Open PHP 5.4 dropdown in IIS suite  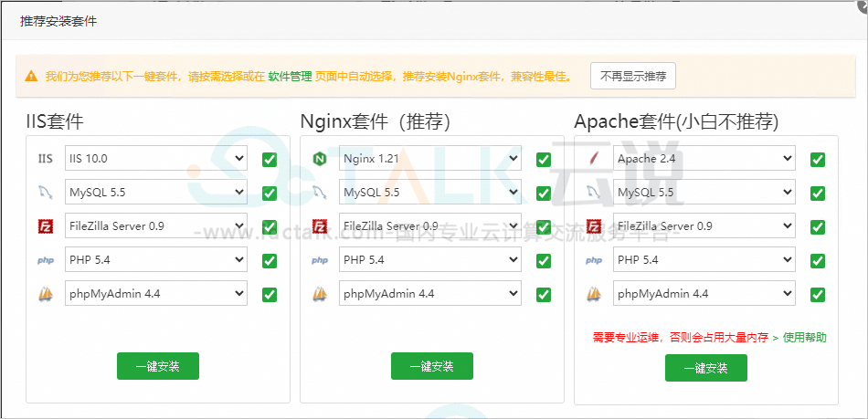[x=156, y=259]
